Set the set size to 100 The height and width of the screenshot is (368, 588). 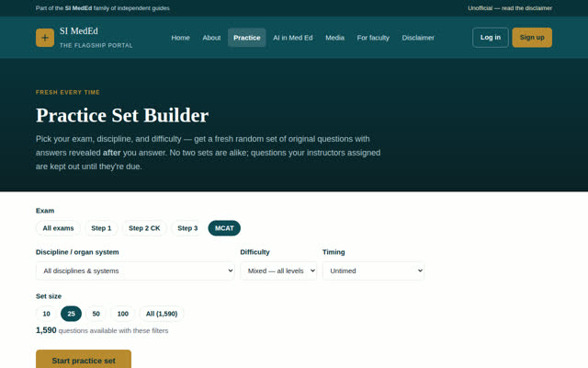(x=123, y=314)
